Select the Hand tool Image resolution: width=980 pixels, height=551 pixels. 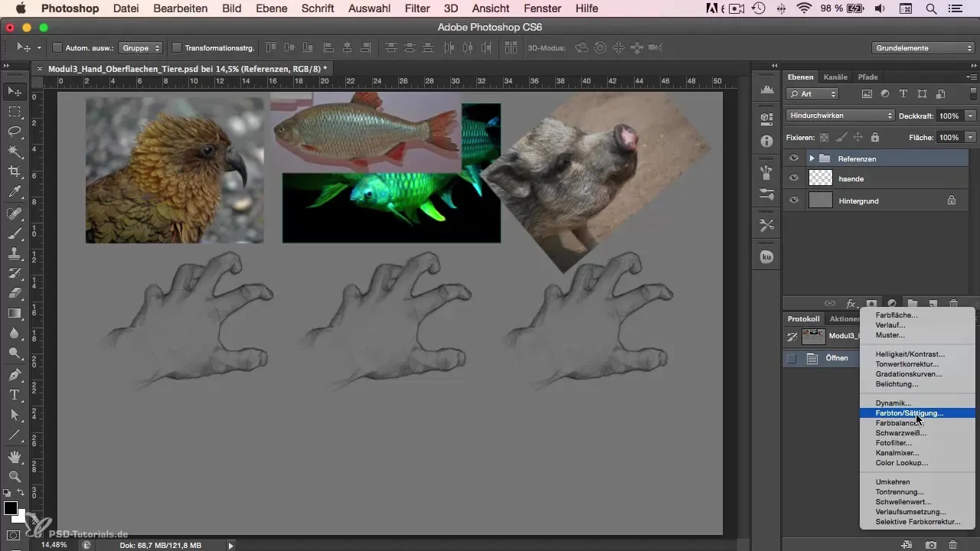(x=15, y=457)
